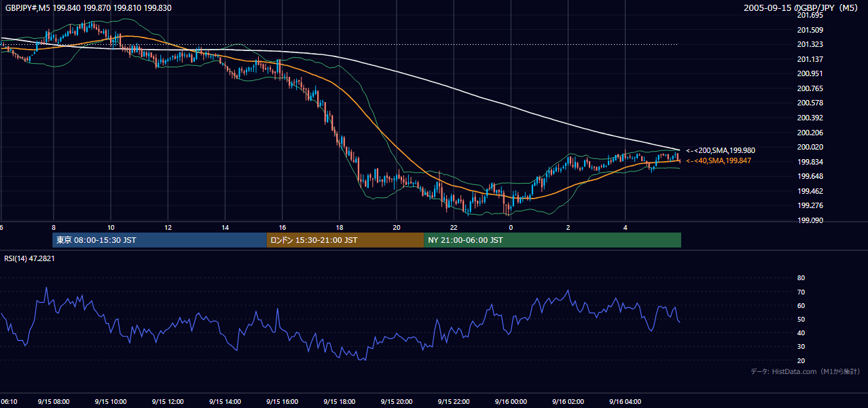Click the 9/15 12:00 time label
Viewport: 868px width, 408px height.
tap(168, 402)
